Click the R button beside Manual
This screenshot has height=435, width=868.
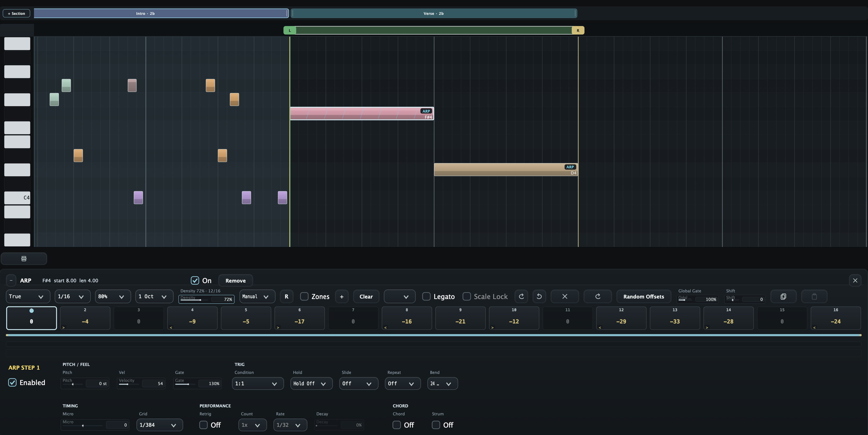[286, 296]
